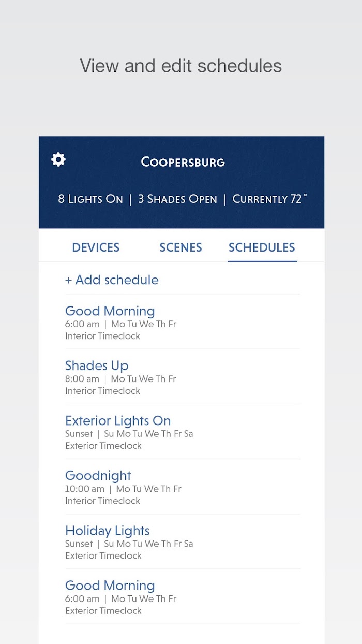
Task: Tap the 8:00 am time under Shades Up
Action: click(82, 379)
